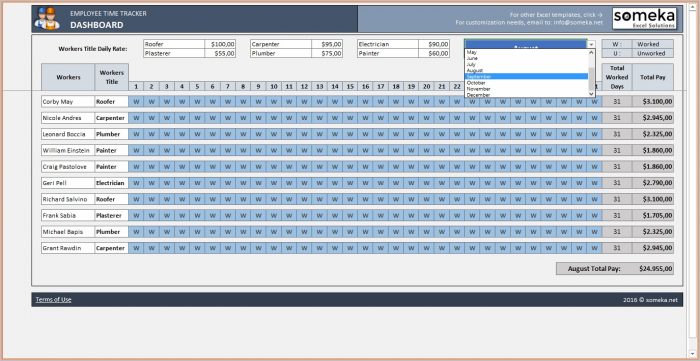Click the Worked legend cell
700x361 pixels.
[653, 44]
